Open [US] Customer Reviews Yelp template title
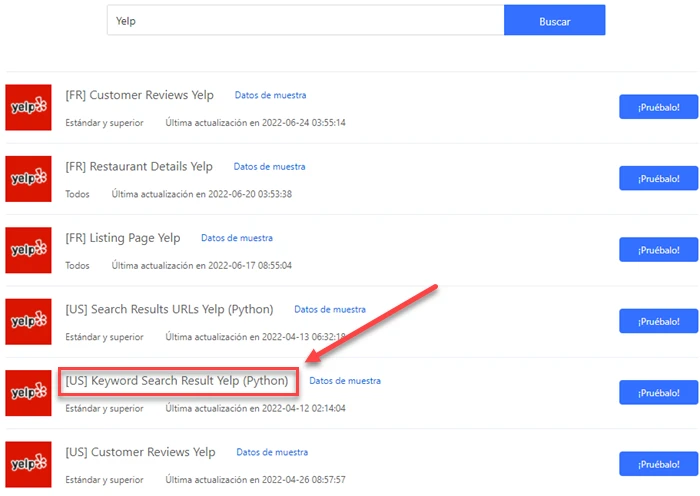 click(x=140, y=452)
